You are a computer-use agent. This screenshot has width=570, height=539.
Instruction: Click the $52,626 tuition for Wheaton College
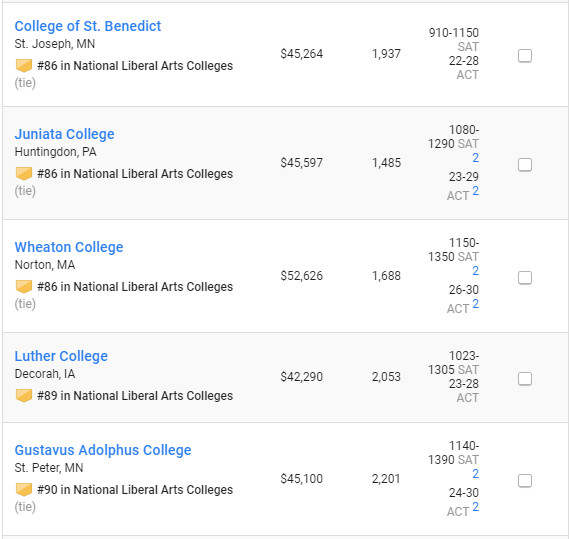[x=301, y=276]
